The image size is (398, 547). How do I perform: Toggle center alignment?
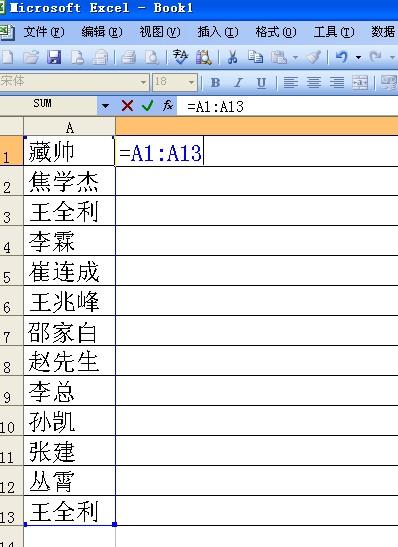(314, 83)
